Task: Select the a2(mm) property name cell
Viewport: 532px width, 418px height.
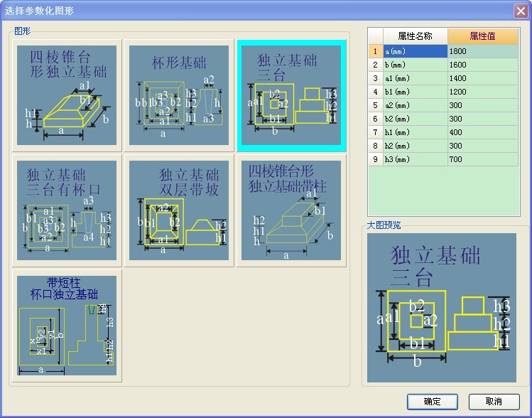Action: 416,105
